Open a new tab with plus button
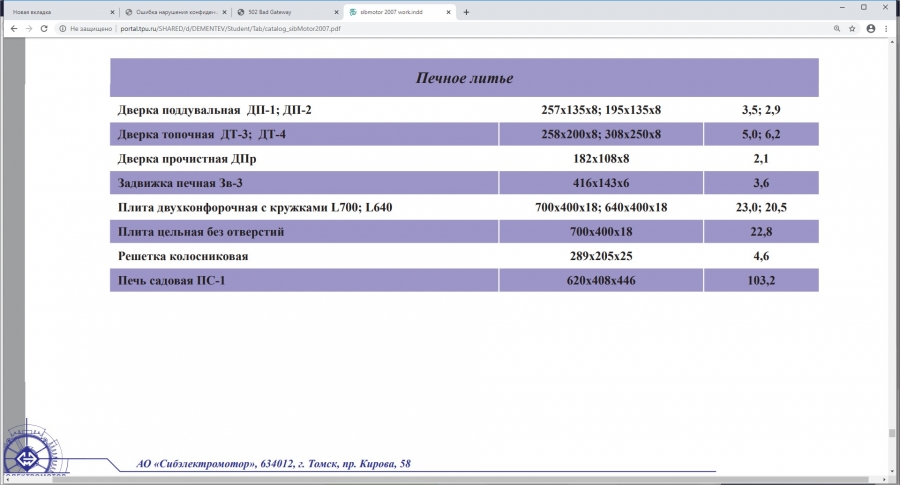The width and height of the screenshot is (900, 485). 466,12
